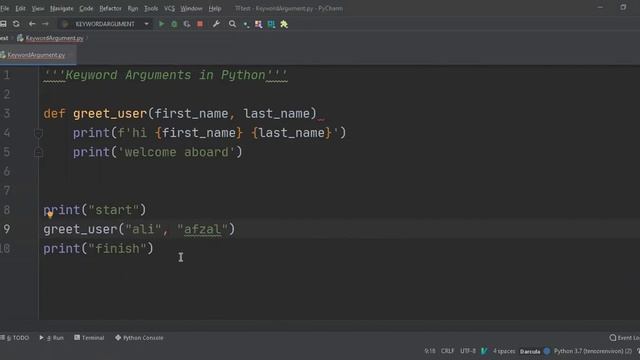Open the TODO tool window
Screen dimensions: 640x360
click(15, 338)
